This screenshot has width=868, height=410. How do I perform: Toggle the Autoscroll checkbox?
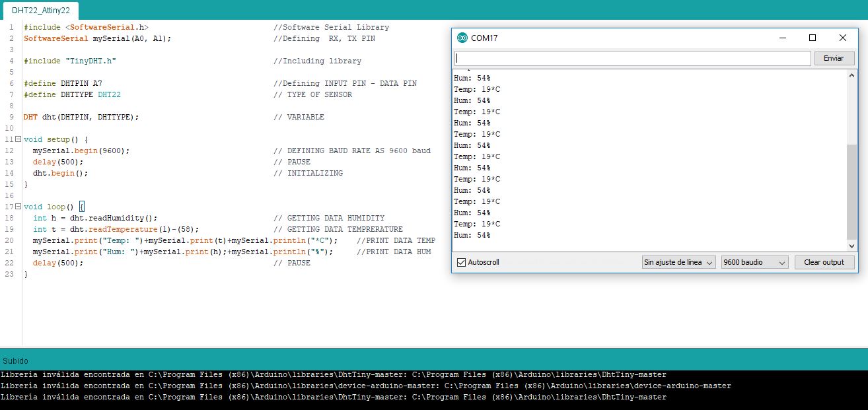point(461,262)
